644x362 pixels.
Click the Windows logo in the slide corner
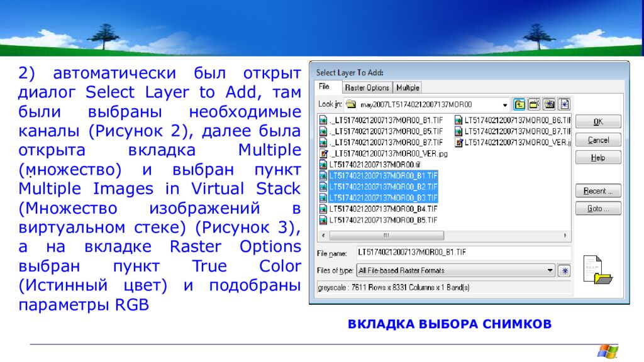608,351
